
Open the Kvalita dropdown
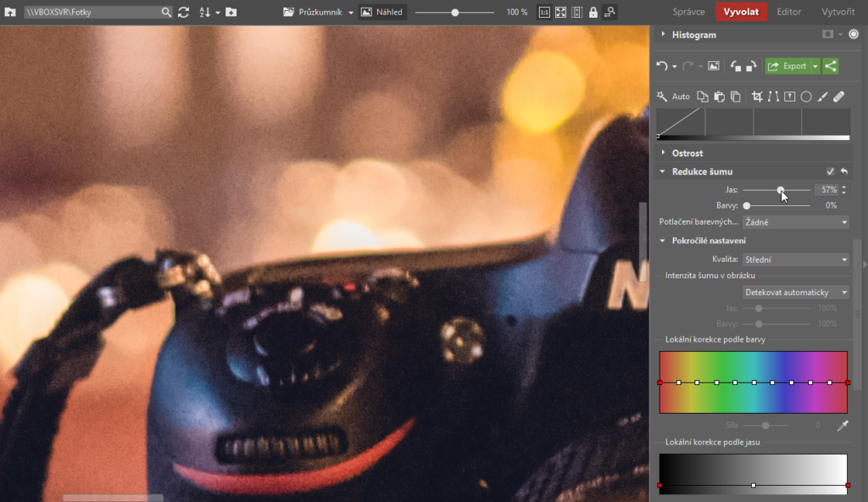click(795, 259)
